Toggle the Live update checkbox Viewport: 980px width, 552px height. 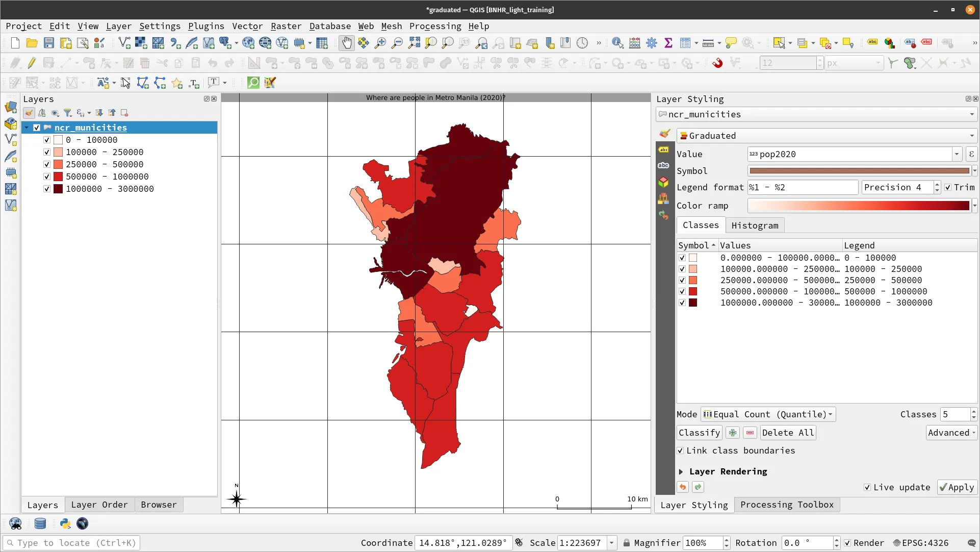[867, 487]
